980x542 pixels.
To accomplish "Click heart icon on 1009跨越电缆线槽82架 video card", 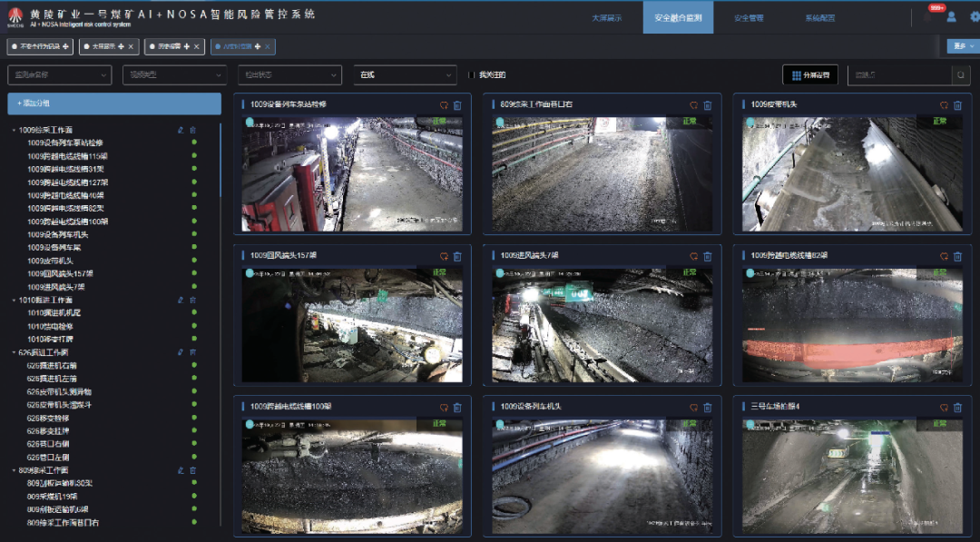I will [x=944, y=256].
